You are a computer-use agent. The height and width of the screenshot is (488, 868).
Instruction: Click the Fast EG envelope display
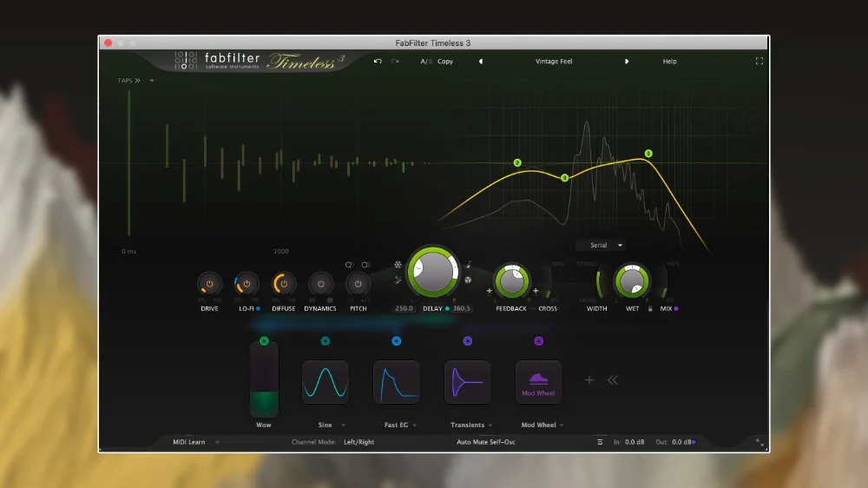click(397, 382)
